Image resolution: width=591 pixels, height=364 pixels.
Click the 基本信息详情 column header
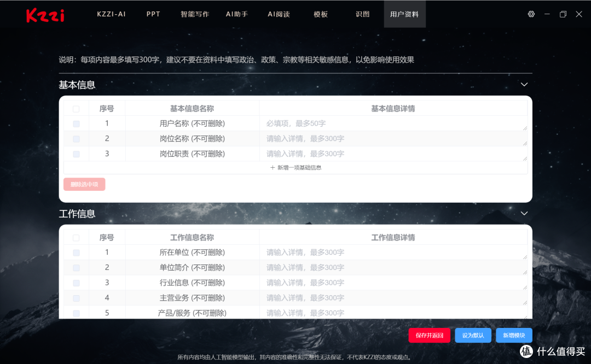click(x=393, y=109)
